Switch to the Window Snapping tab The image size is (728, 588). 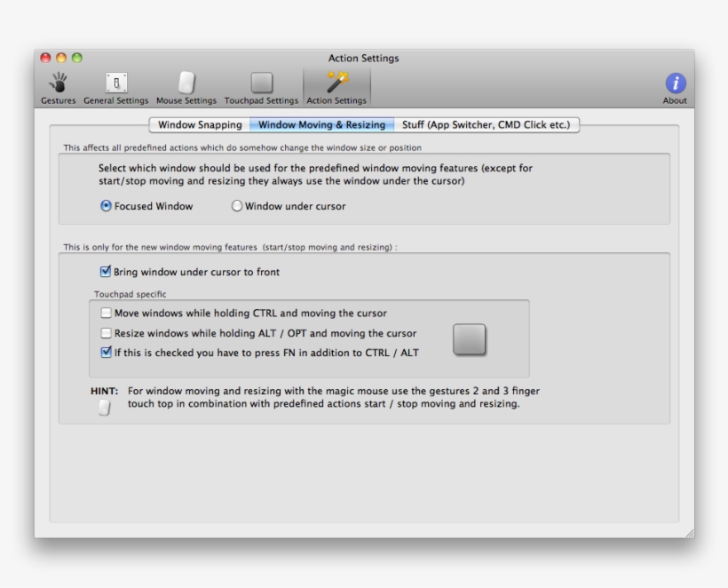[200, 125]
